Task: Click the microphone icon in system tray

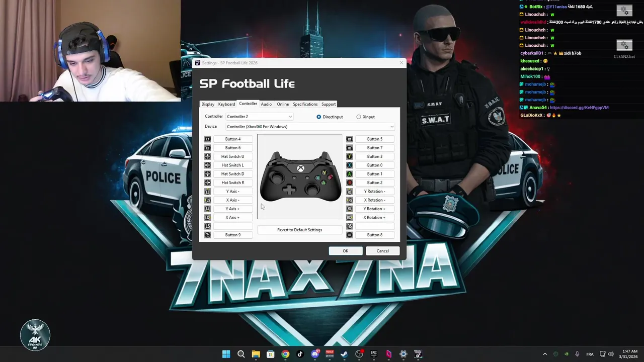Action: pyautogui.click(x=577, y=354)
